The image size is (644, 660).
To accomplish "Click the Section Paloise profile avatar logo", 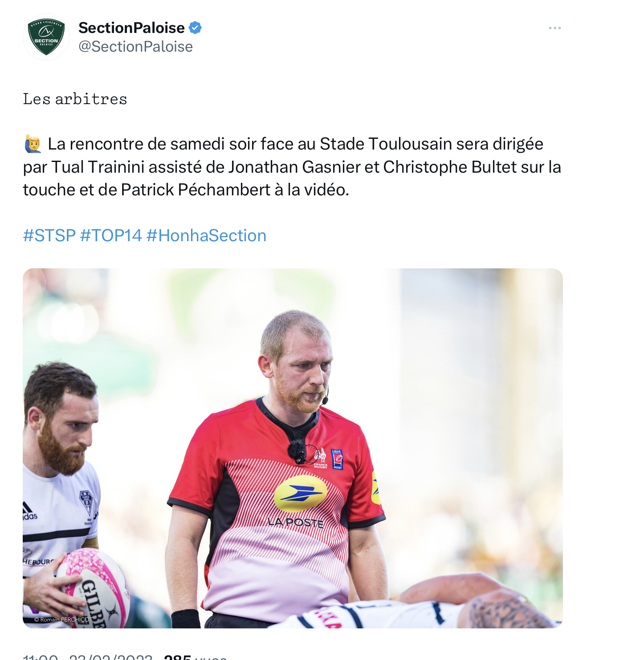I will pos(46,37).
